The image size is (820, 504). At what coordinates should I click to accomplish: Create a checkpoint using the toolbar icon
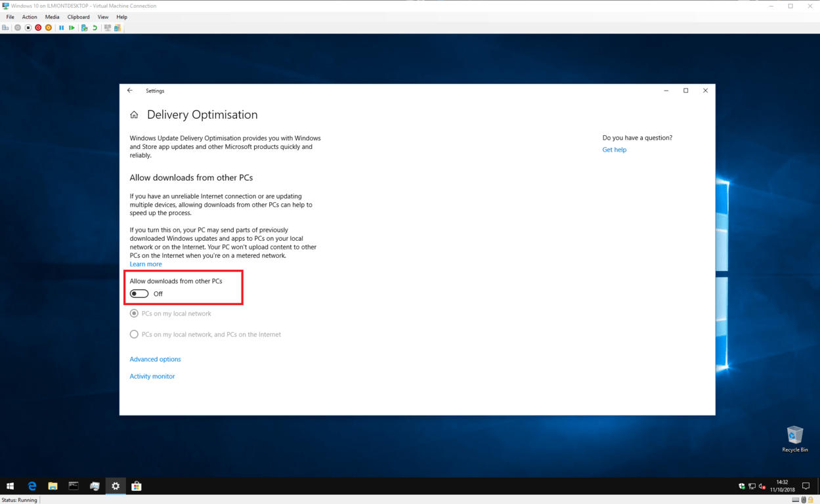[85, 28]
